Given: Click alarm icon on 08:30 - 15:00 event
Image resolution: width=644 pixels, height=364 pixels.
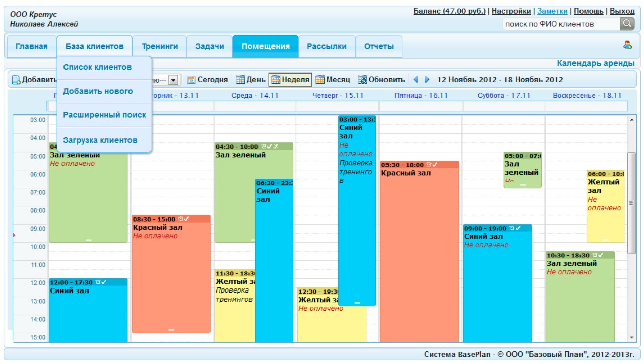Looking at the screenshot, I should coord(180,219).
